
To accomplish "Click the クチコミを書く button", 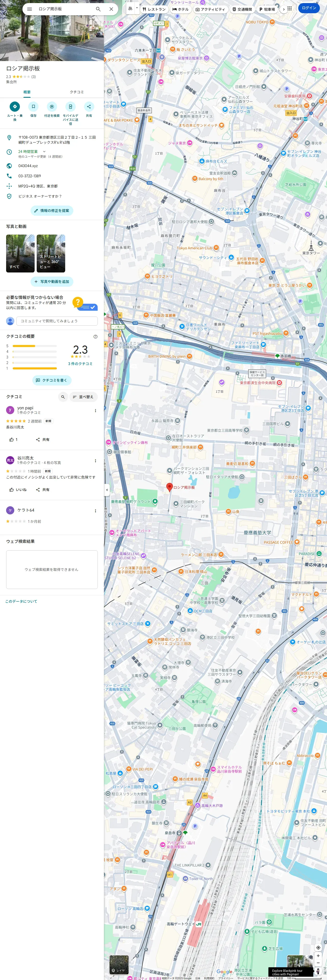I will tap(52, 380).
